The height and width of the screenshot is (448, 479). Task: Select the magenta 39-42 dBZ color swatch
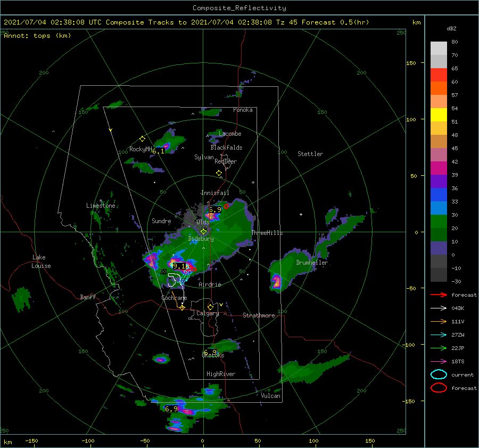click(x=439, y=168)
